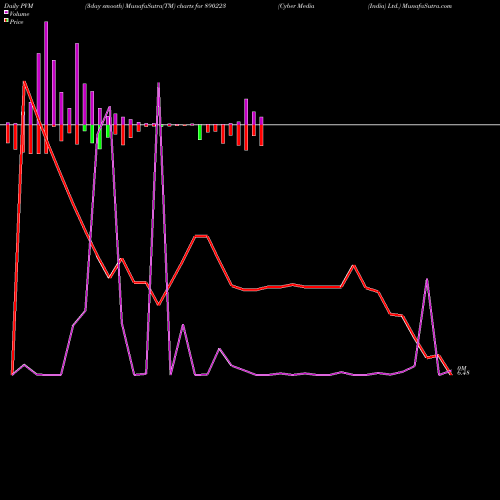This screenshot has height=500, width=500.
Task: Click the first red price line peak
Action: (24, 82)
